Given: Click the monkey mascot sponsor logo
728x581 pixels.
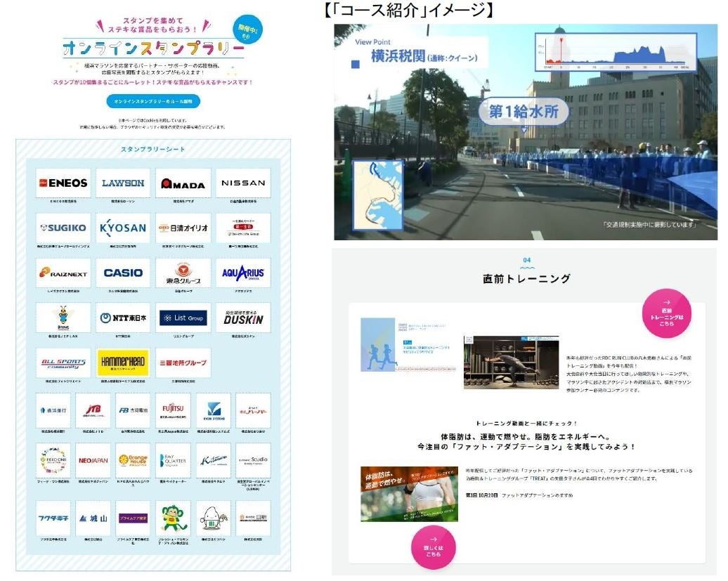Looking at the screenshot, I should tap(173, 518).
